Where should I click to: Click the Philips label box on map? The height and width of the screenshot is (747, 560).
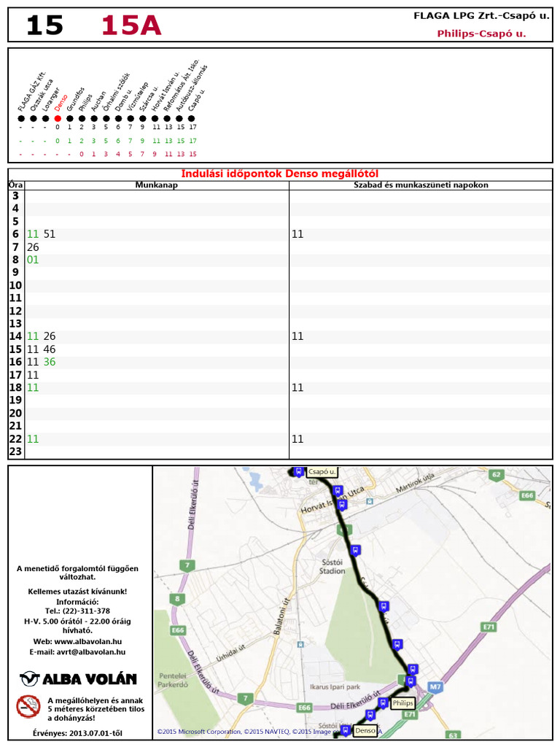402,703
